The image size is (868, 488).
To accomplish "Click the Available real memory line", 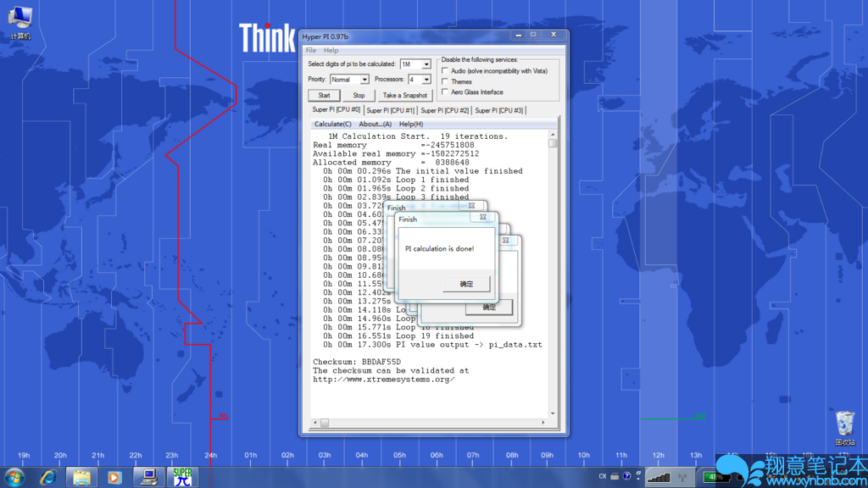I will [396, 154].
